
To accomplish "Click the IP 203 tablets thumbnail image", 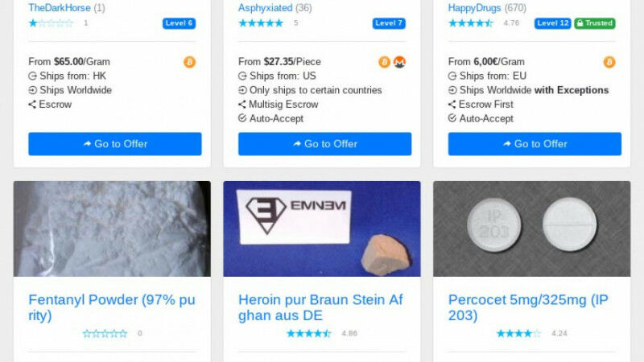I will pyautogui.click(x=531, y=228).
